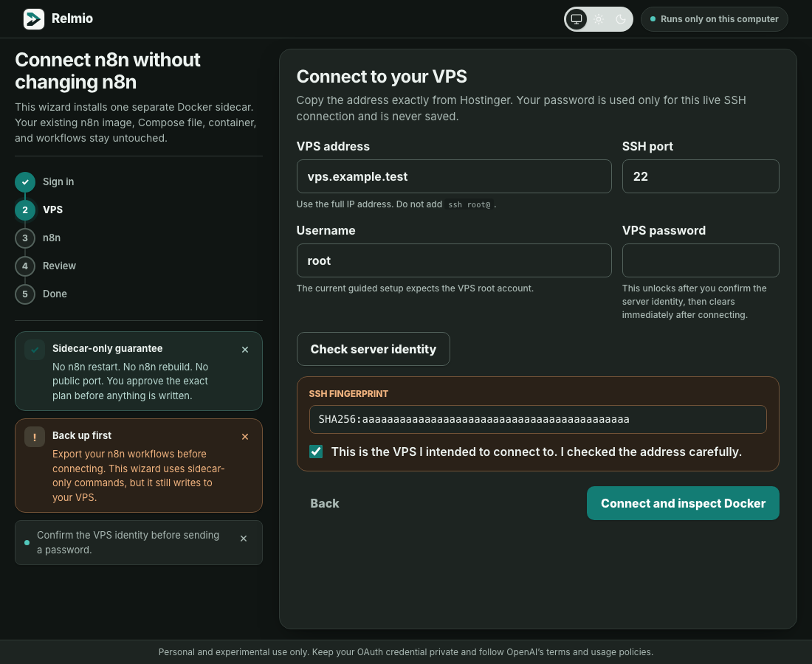Click the Back up first warning icon
The image size is (812, 664).
pos(35,438)
